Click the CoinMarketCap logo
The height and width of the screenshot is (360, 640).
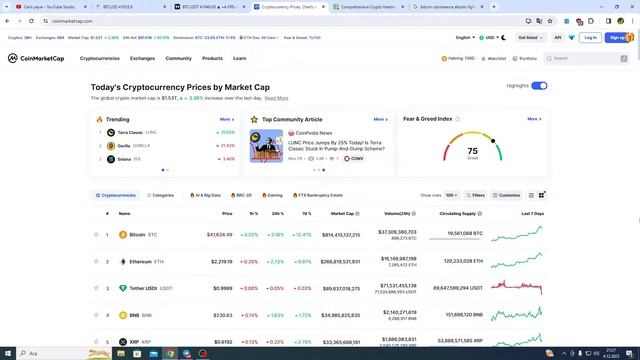coord(36,58)
